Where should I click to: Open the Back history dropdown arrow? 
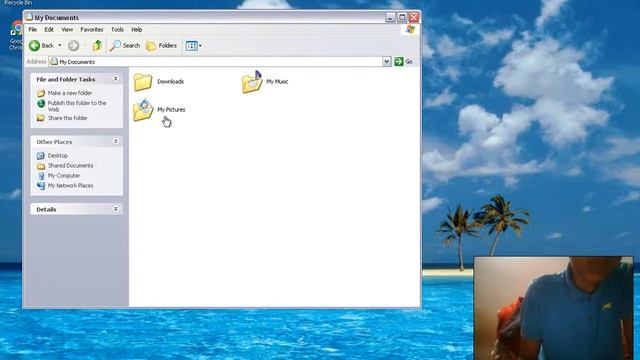tap(60, 45)
